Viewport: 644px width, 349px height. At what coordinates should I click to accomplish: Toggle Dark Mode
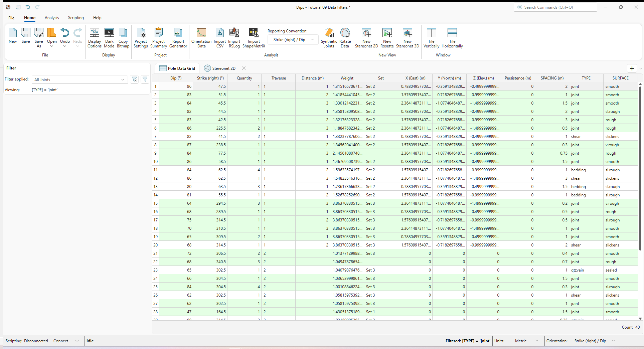pyautogui.click(x=109, y=37)
